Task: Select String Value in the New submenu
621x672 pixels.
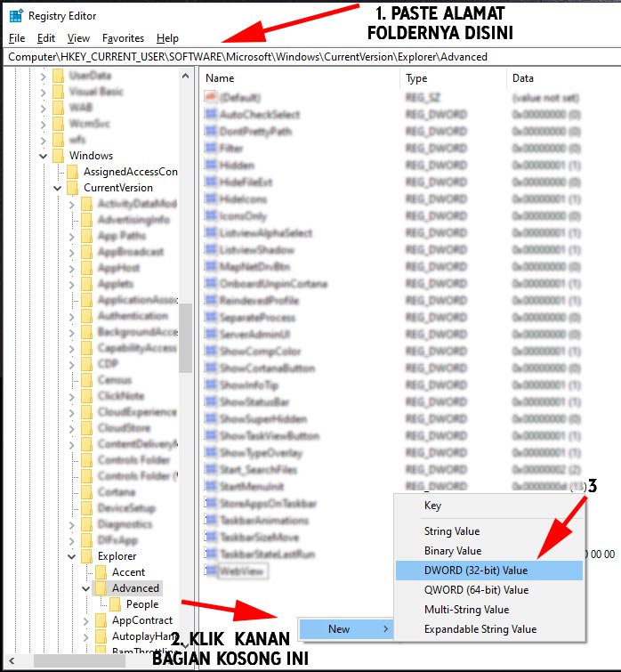Action: (452, 531)
